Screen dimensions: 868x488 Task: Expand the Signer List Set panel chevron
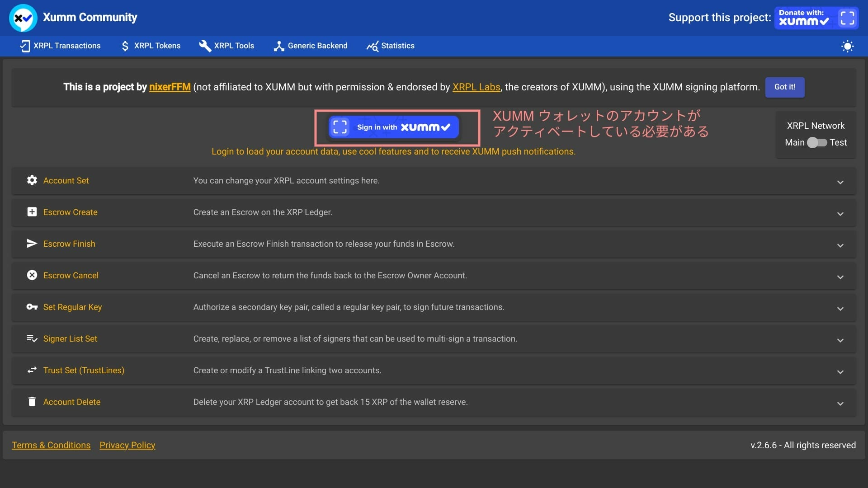(x=840, y=340)
